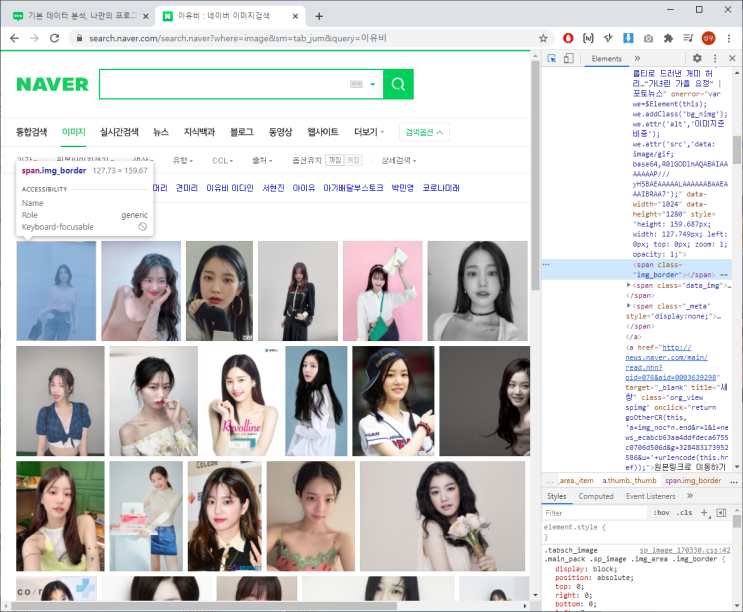Open the flower bouquet photo thumbnail
Viewport: 743px width, 612px height.
442,516
